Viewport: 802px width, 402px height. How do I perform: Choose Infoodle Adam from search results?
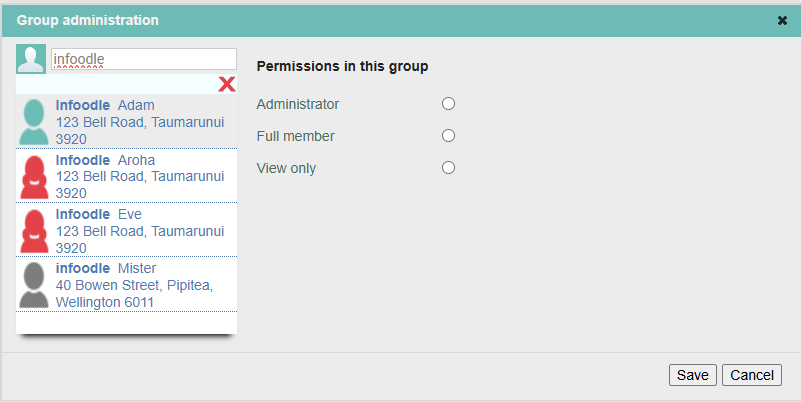[x=126, y=122]
